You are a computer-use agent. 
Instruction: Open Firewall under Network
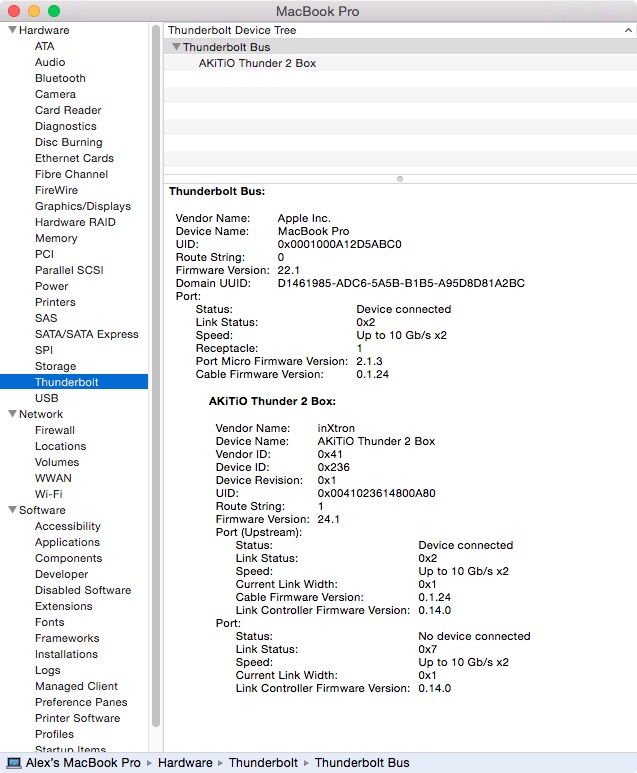[55, 430]
